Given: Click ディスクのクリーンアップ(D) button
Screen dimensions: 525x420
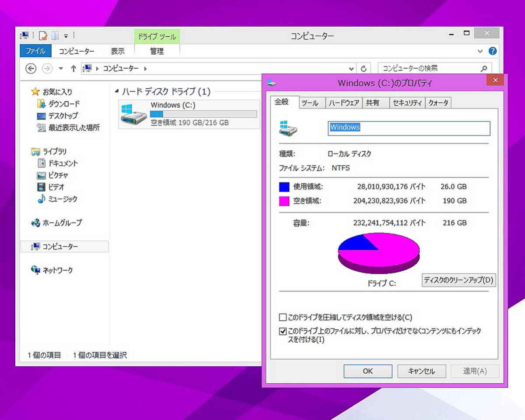Looking at the screenshot, I should pos(458,280).
